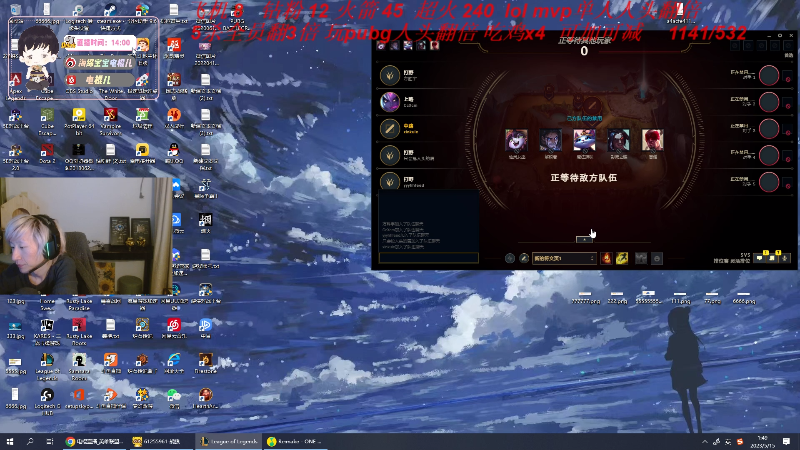This screenshot has height=450, width=800.
Task: Switch to the 61255961 taskbar window
Action: 160,441
